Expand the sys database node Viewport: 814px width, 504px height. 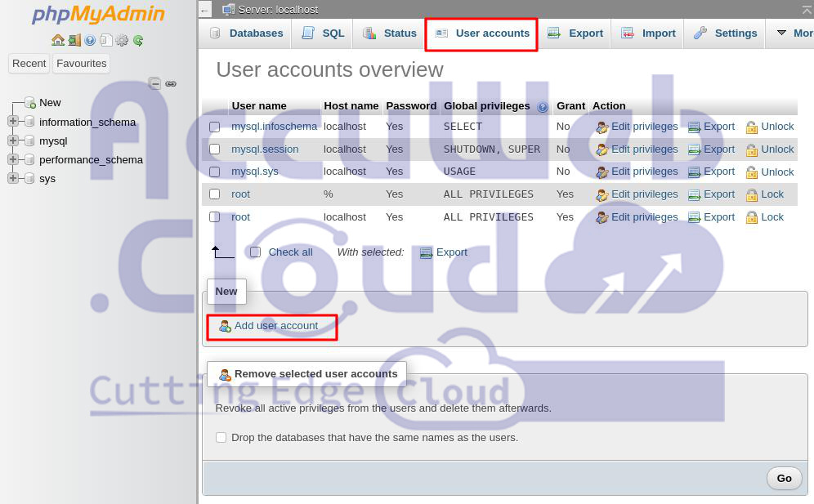13,178
